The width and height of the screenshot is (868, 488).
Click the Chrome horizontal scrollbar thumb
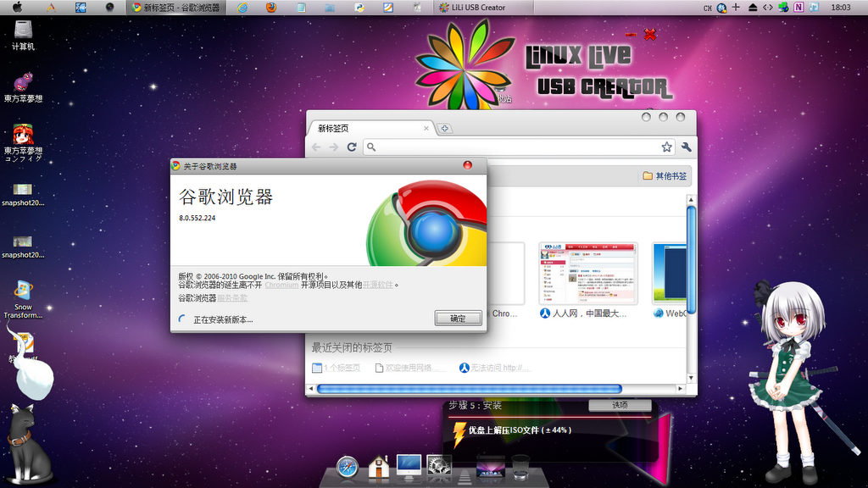tap(470, 389)
